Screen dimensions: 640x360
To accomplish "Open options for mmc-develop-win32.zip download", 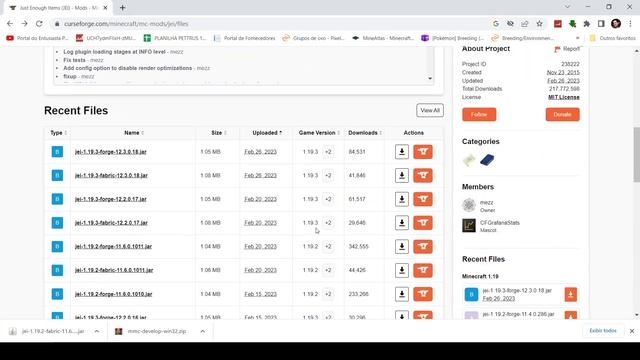I will pos(203,331).
